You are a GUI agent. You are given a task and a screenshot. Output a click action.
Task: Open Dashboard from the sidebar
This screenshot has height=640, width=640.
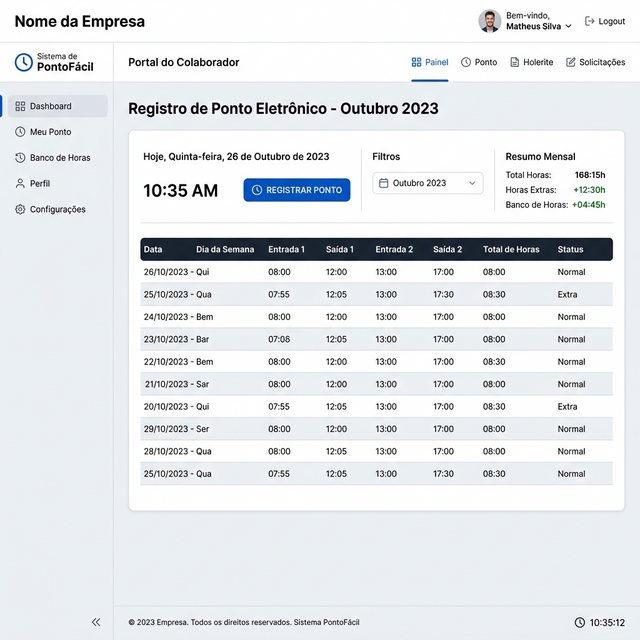pyautogui.click(x=57, y=106)
